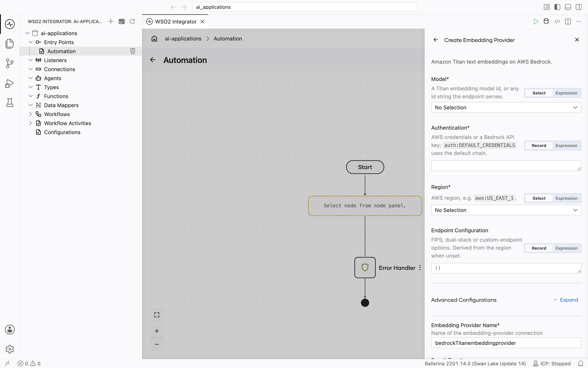The height and width of the screenshot is (368, 588).
Task: Toggle the Functions tree node
Action: (x=31, y=96)
